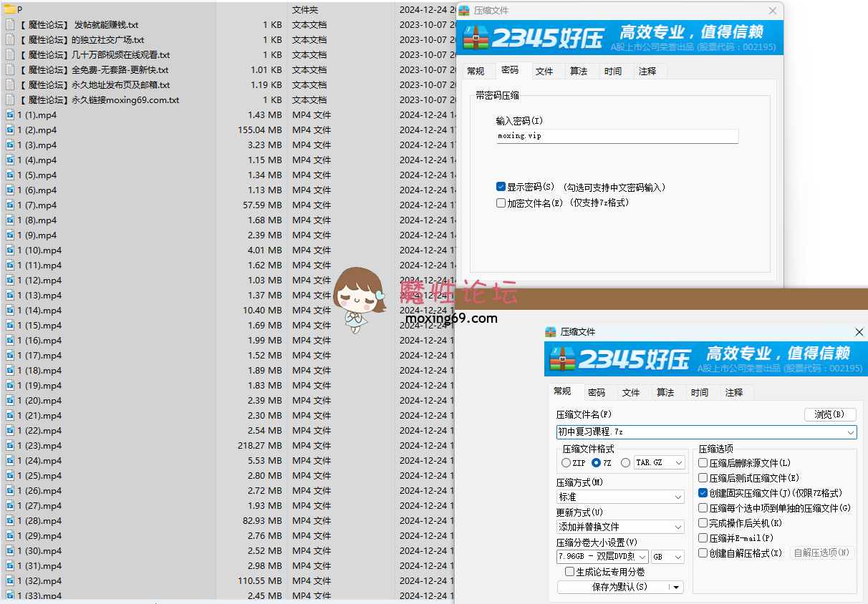Tick the 压缩后删除源文件 option

pyautogui.click(x=703, y=463)
